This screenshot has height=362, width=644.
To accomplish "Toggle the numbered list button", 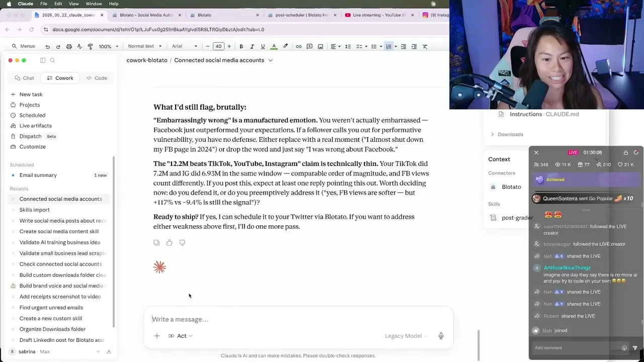I will click(x=389, y=46).
